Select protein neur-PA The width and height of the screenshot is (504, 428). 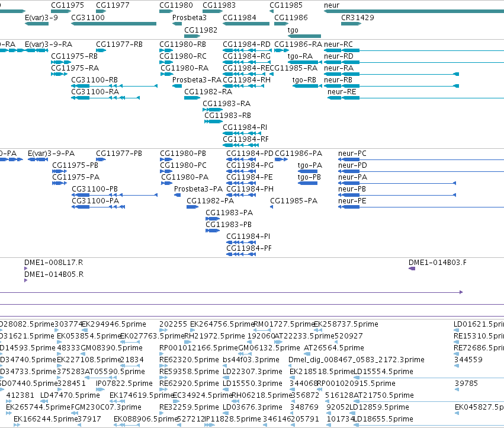click(352, 177)
